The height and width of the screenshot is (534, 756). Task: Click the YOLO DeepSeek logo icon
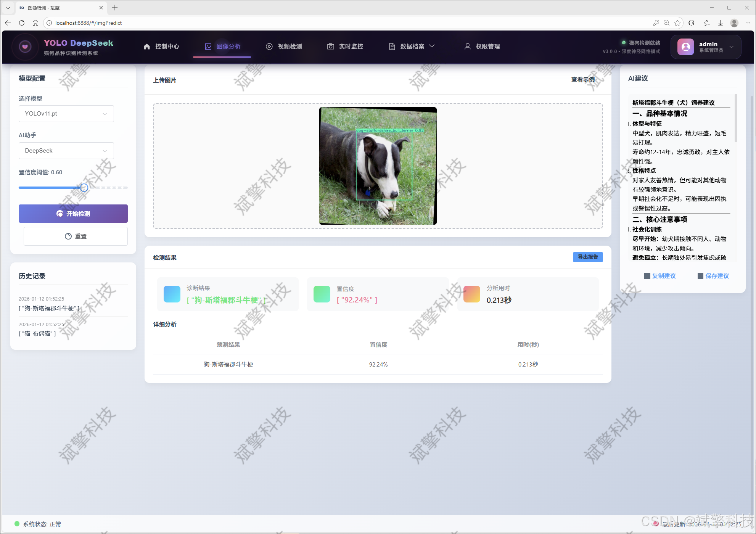[x=25, y=47]
